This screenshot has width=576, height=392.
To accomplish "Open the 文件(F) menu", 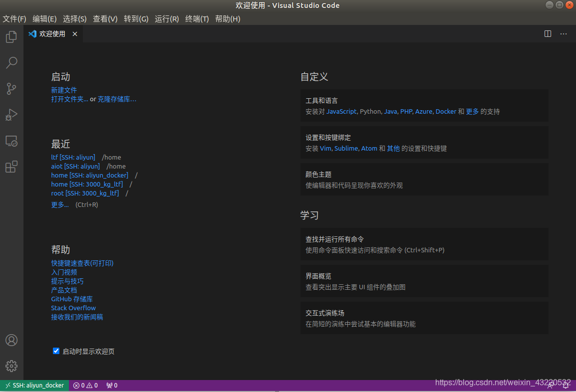I will (14, 19).
